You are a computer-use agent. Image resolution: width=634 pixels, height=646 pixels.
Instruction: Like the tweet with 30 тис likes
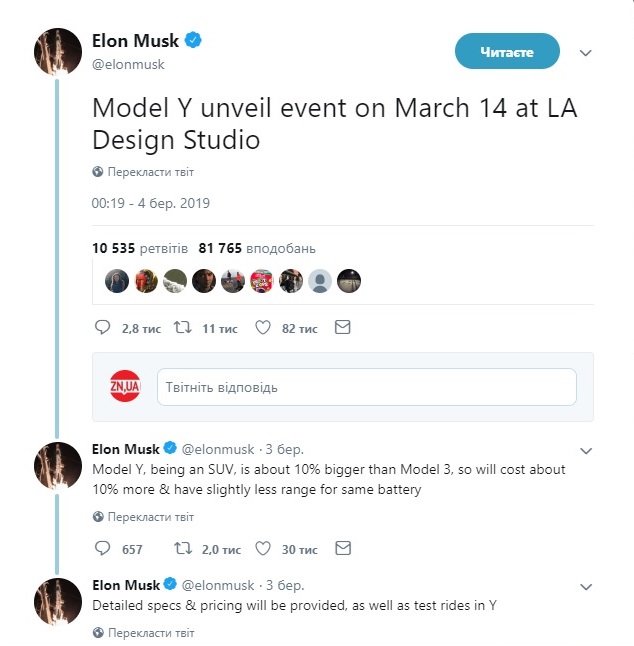[264, 549]
